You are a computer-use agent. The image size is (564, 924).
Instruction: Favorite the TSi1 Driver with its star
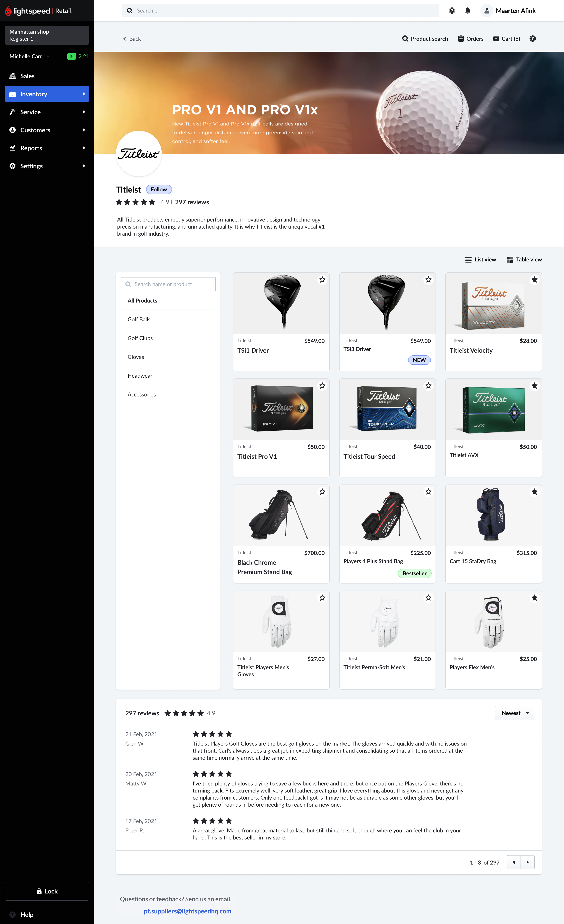click(x=322, y=280)
